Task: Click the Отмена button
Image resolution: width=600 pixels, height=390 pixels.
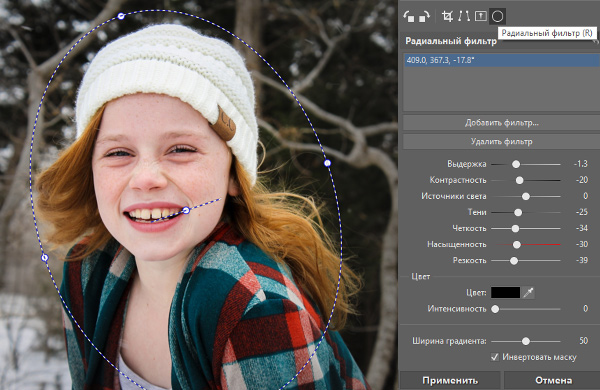Action: [553, 380]
